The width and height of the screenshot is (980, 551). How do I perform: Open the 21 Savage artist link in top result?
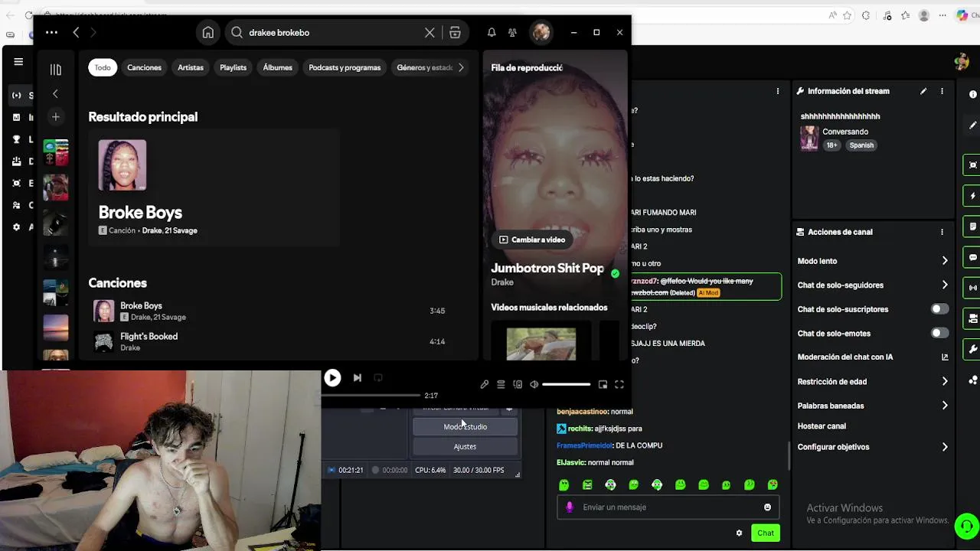pos(181,230)
